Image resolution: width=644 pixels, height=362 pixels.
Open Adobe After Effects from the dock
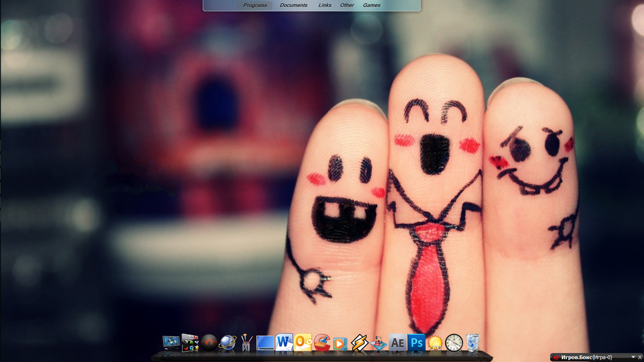(397, 343)
